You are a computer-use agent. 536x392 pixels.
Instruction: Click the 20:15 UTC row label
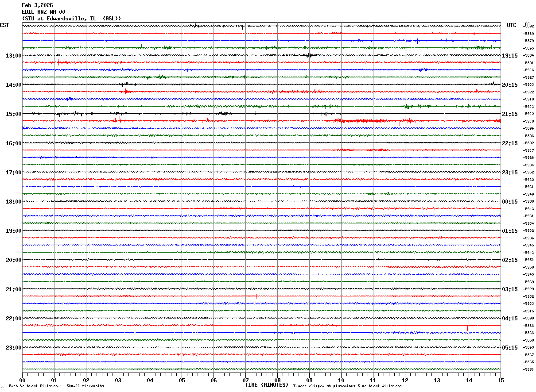coord(510,85)
